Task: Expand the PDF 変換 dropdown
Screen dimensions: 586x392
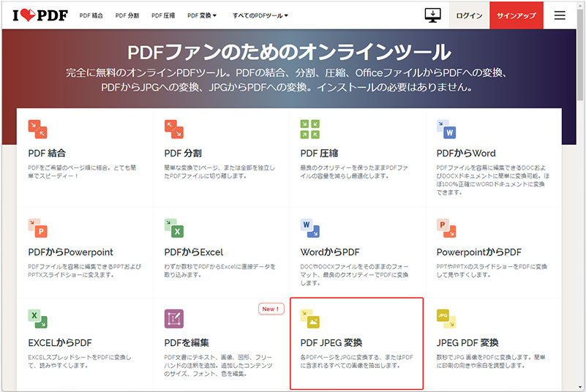Action: 202,15
